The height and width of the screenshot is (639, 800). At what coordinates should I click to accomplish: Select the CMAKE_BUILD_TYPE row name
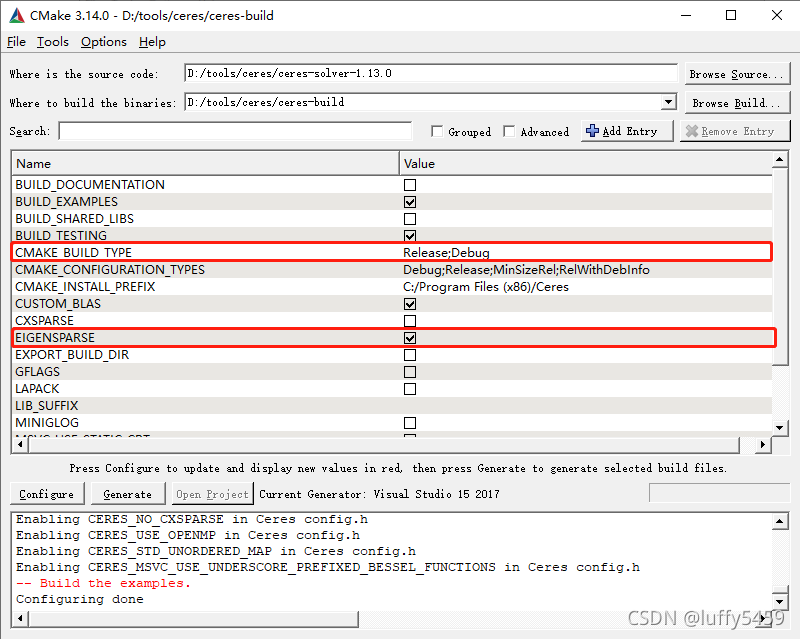[73, 253]
